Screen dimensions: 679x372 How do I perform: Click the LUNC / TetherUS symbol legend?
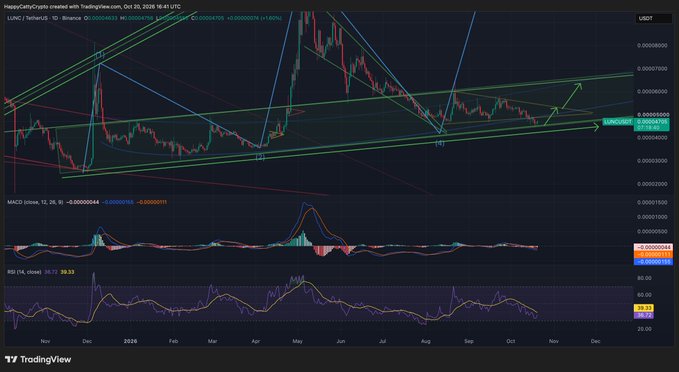pyautogui.click(x=44, y=18)
